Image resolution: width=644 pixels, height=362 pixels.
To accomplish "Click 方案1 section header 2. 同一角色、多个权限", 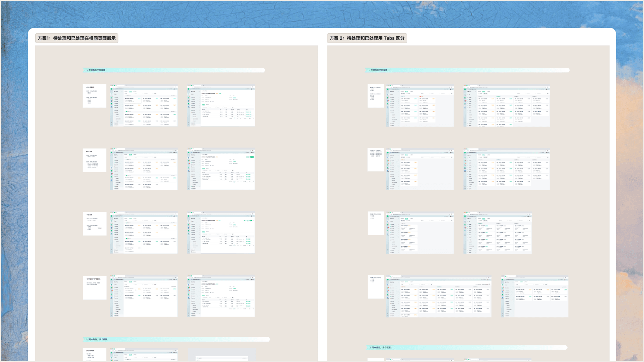I will [176, 339].
